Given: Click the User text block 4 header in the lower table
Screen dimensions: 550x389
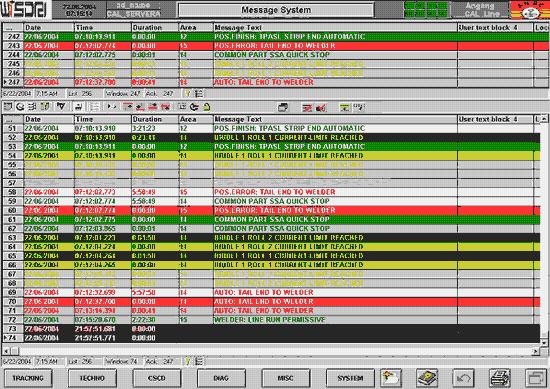Looking at the screenshot, I should point(495,119).
